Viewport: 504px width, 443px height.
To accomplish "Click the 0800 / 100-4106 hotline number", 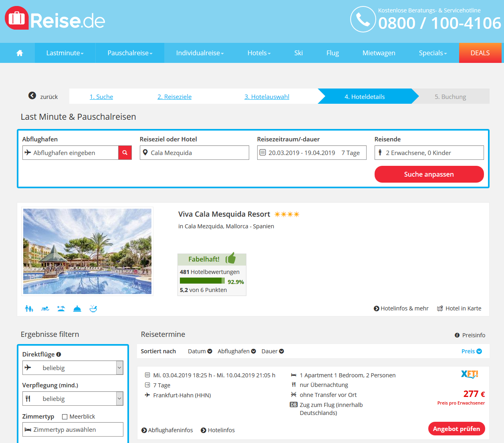I will click(439, 23).
